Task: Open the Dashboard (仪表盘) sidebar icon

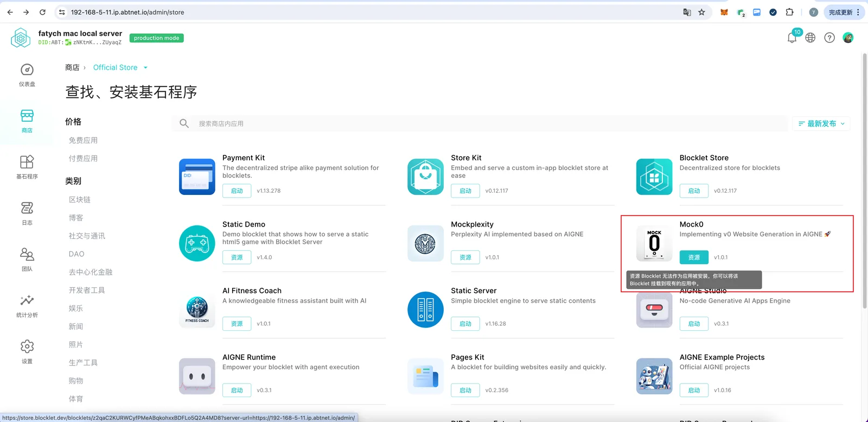Action: [27, 70]
